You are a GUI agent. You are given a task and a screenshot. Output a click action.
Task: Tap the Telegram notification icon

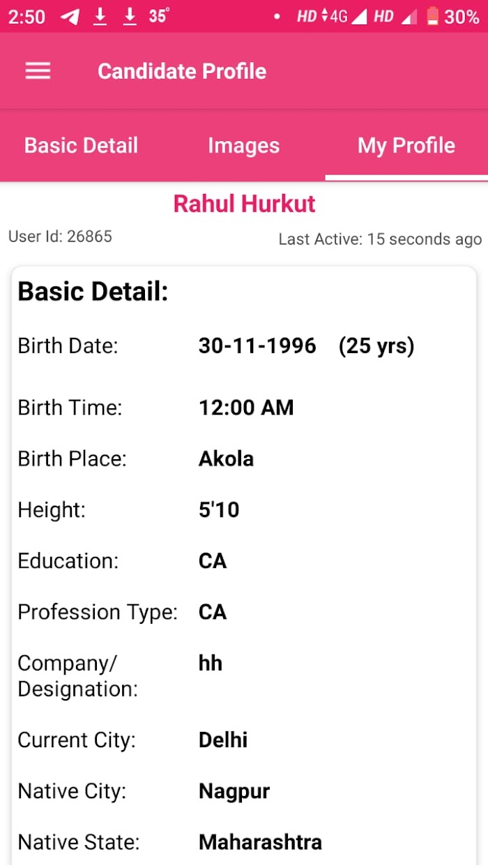[x=70, y=17]
